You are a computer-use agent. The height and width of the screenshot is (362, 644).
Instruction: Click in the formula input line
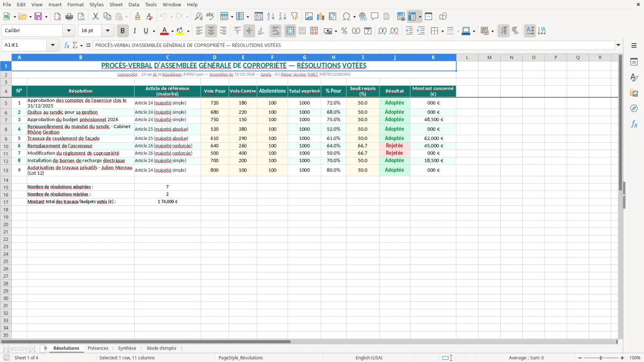point(353,45)
